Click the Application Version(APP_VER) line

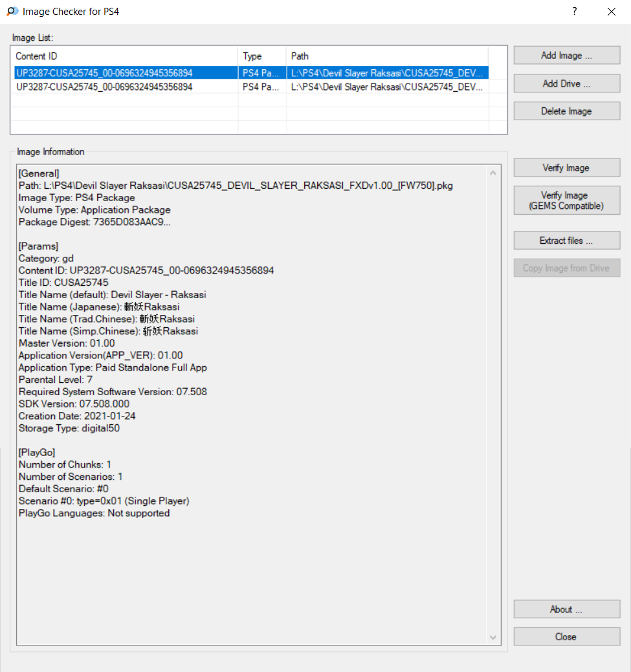pos(101,355)
